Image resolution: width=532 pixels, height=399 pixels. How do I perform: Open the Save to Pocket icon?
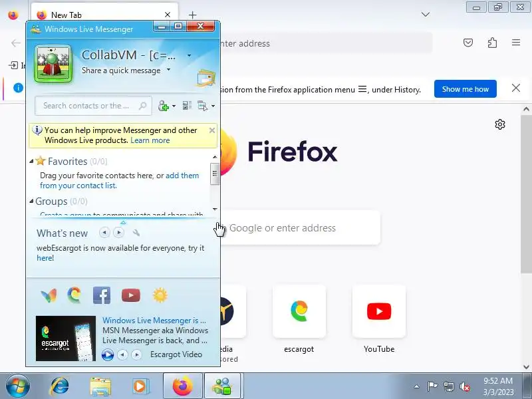click(x=468, y=43)
